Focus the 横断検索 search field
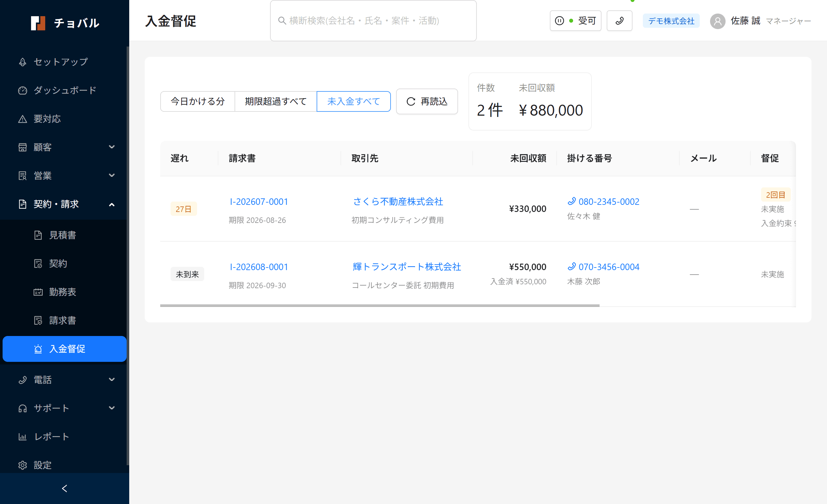This screenshot has height=504, width=827. (373, 21)
